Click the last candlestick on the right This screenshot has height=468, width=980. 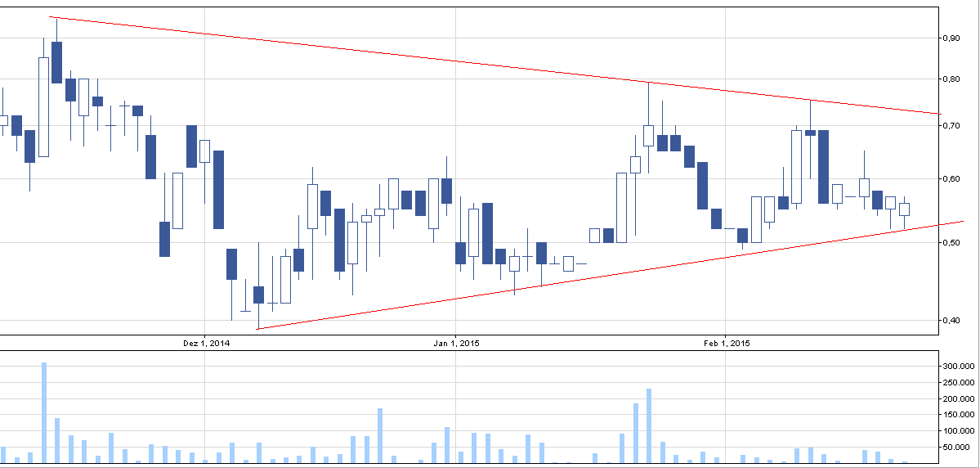[x=904, y=209]
